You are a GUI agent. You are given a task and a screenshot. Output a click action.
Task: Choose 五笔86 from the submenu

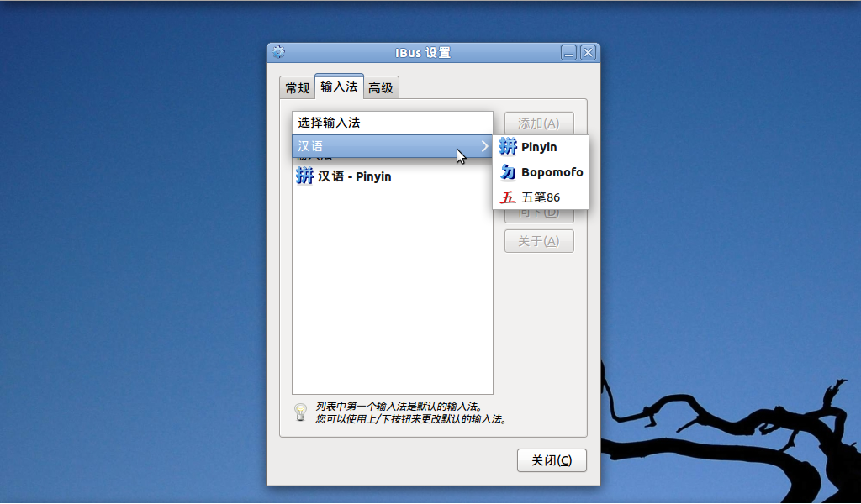click(x=541, y=197)
